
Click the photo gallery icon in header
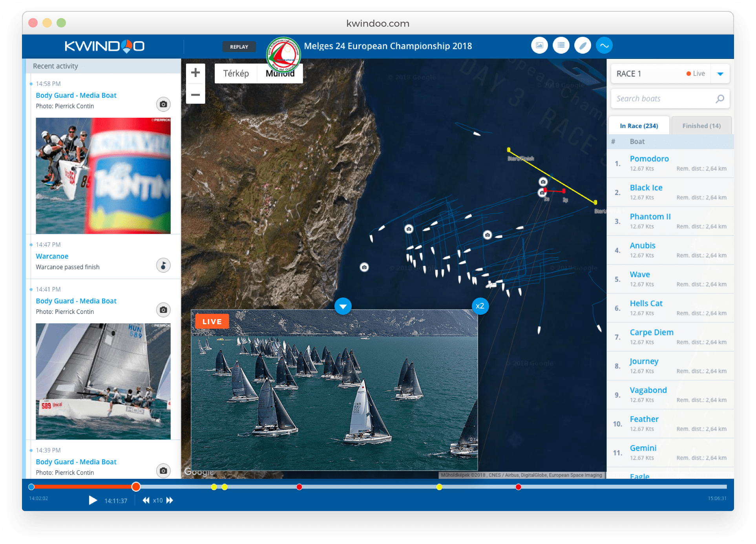point(539,46)
